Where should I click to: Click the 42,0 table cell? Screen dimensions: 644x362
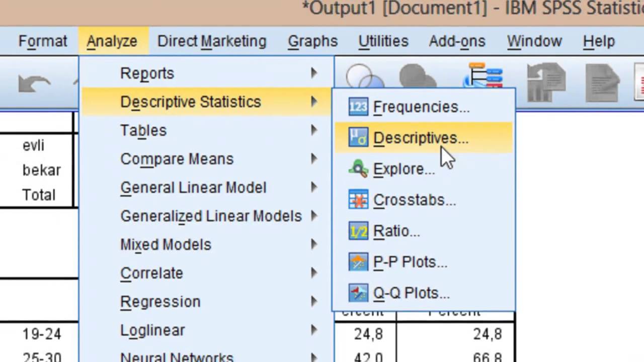click(x=369, y=357)
